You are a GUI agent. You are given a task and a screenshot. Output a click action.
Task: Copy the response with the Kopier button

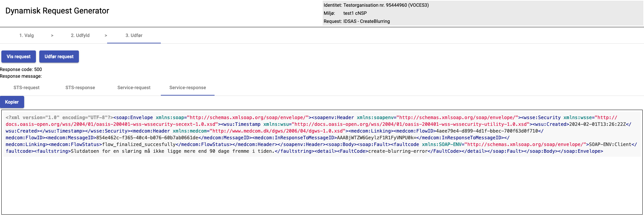[12, 102]
